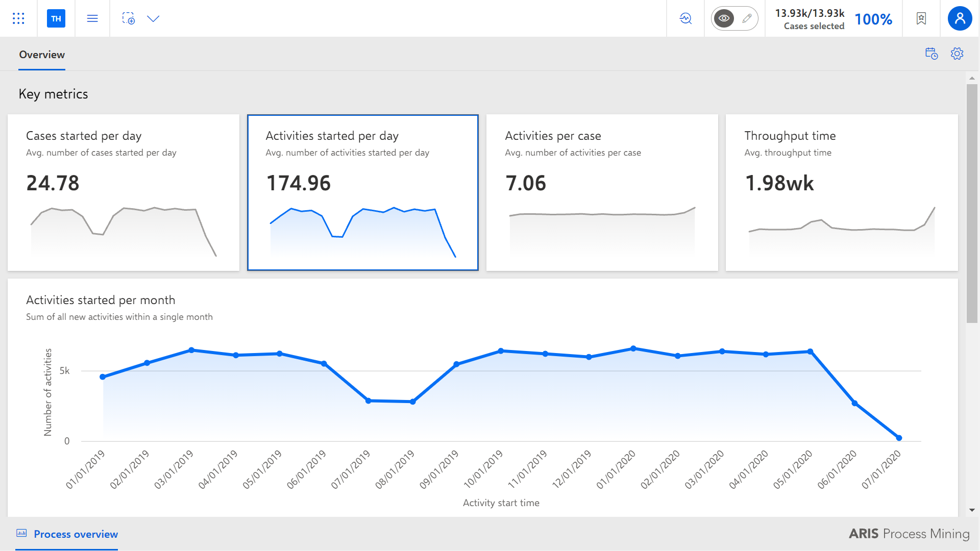980x551 pixels.
Task: Click the 5k y-axis label
Action: pyautogui.click(x=64, y=371)
